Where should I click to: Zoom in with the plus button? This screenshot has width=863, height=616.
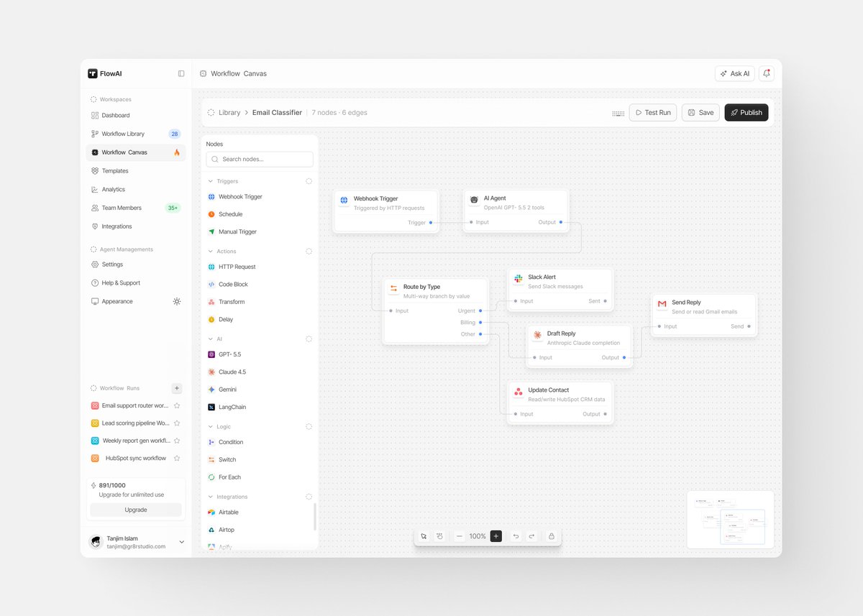tap(496, 536)
